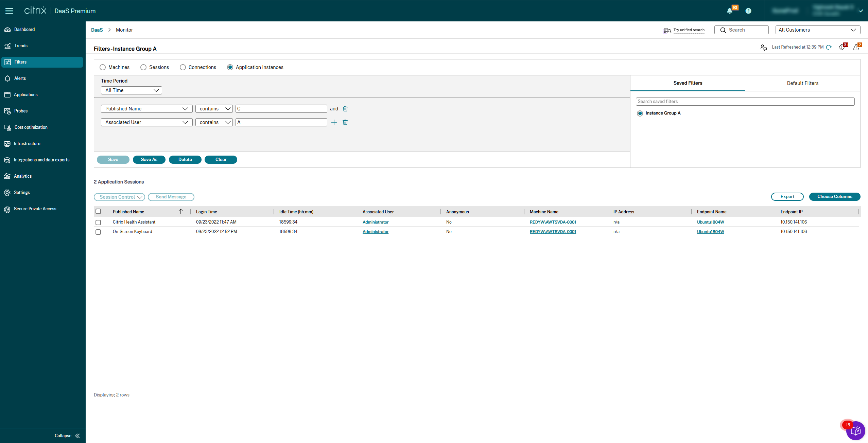Viewport: 868px width, 443px height.
Task: Select the Sessions radio button
Action: pos(143,67)
